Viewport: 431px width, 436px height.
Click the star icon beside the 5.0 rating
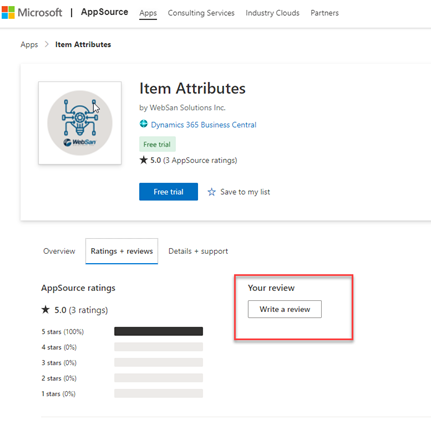(x=143, y=160)
